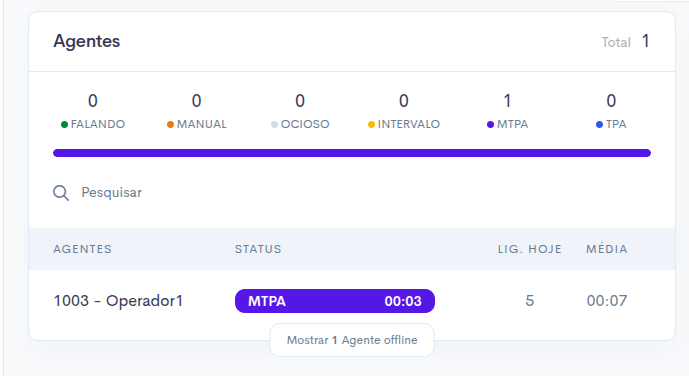Select the blue TPA status dot

(x=599, y=125)
